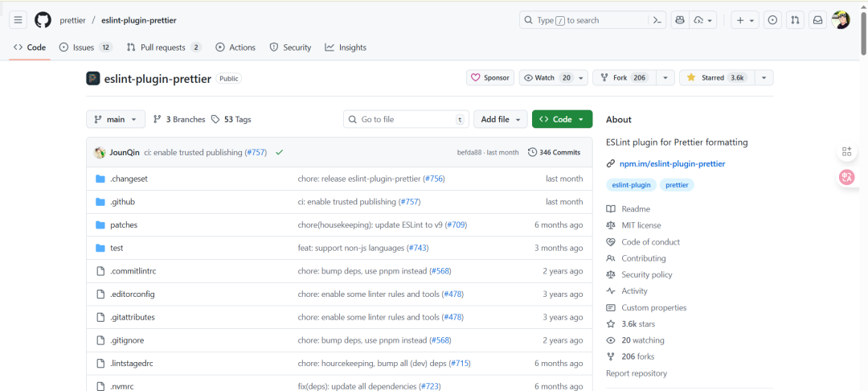Click the eslint-plugin-prettier repository avatar
868x391 pixels.
coord(93,78)
